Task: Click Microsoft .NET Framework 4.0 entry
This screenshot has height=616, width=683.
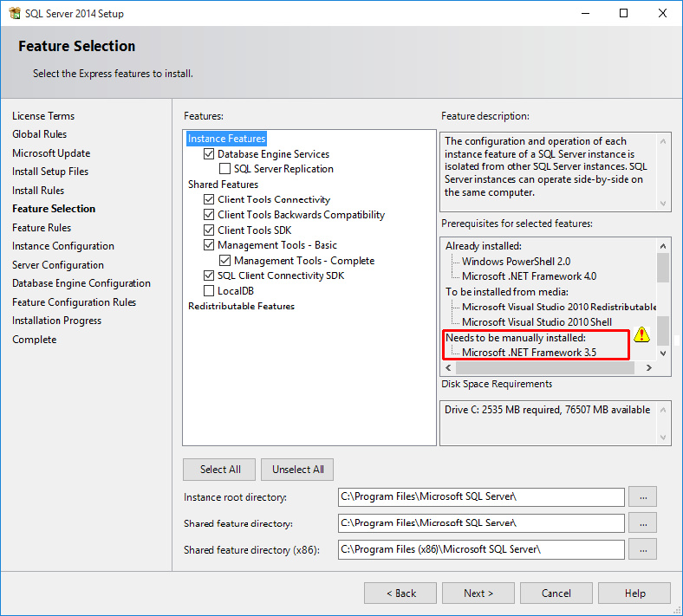Action: [530, 276]
